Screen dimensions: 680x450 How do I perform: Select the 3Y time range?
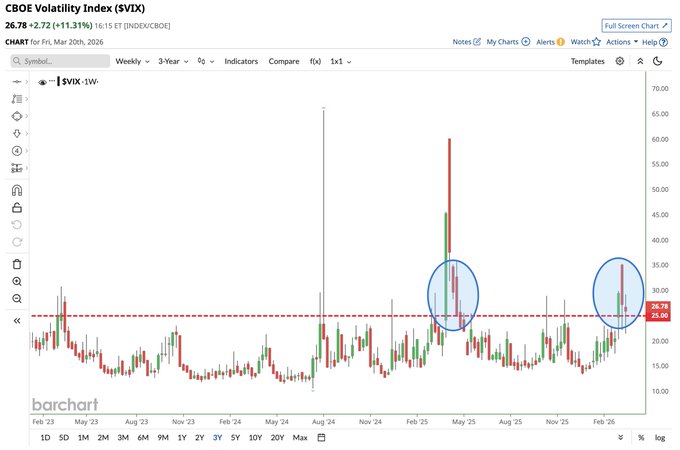[217, 437]
